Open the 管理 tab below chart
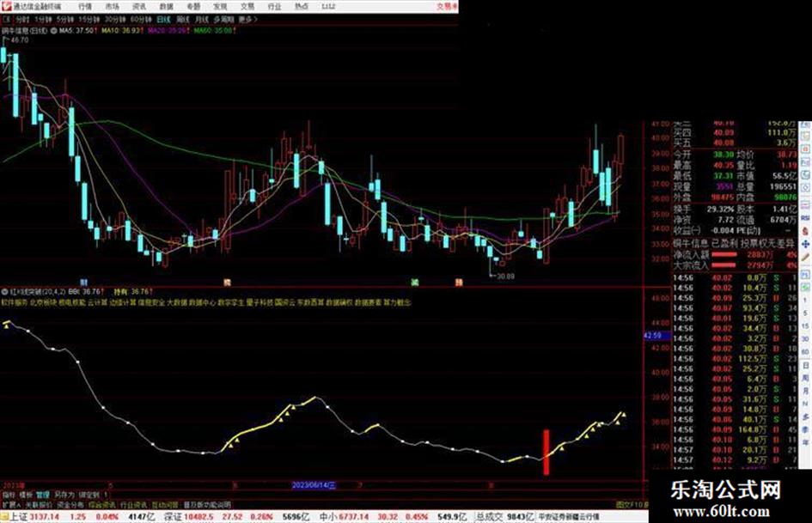 [x=42, y=495]
